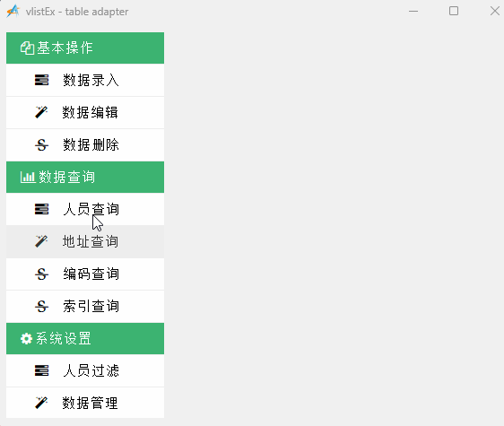Click the bar chart icon in 数据查询 header

pyautogui.click(x=28, y=178)
